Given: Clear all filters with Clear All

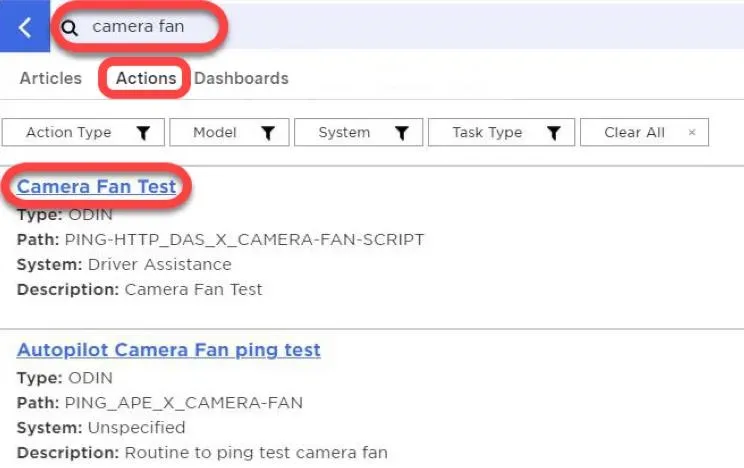Looking at the screenshot, I should (x=644, y=132).
